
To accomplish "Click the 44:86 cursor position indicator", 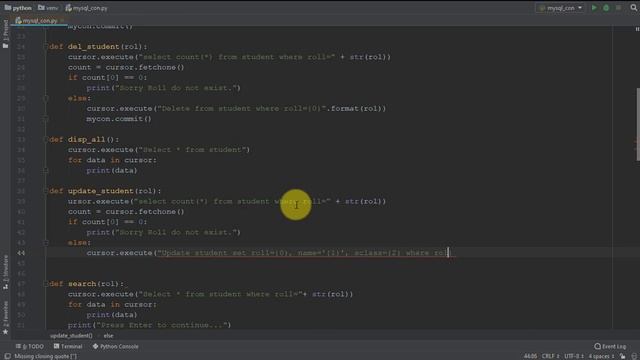I will tap(530, 356).
